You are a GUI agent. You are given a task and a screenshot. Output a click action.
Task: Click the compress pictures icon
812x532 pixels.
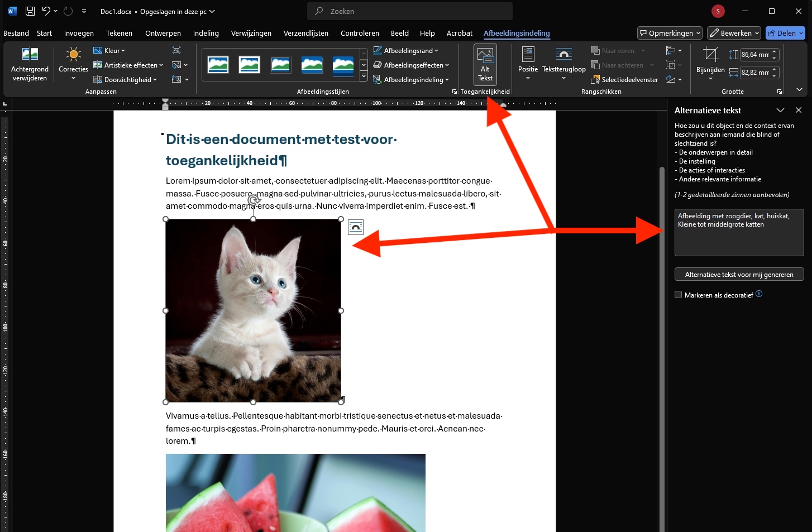pos(176,51)
